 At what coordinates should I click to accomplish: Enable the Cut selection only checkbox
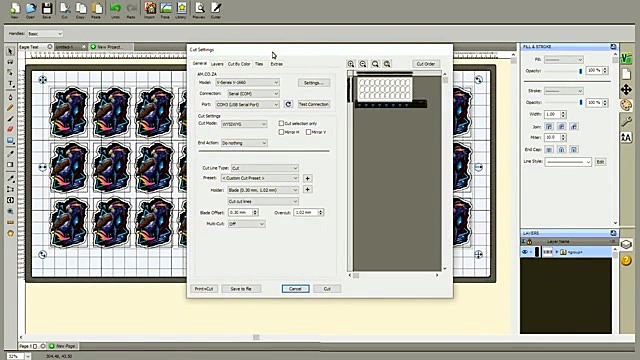281,123
